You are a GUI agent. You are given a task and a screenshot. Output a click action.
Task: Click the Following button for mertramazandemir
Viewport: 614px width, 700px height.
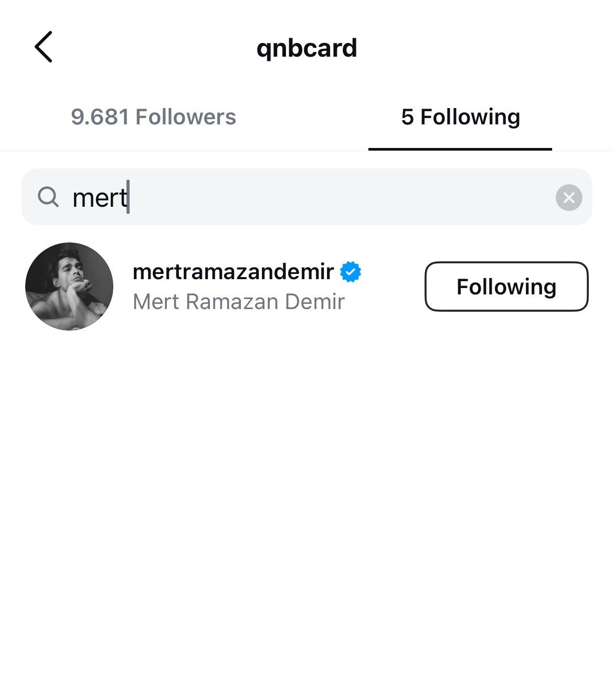point(506,287)
